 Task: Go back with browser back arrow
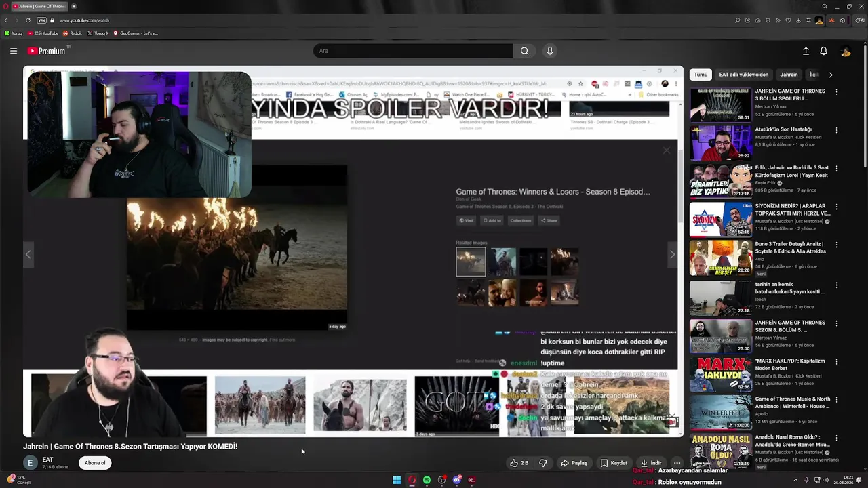click(6, 20)
